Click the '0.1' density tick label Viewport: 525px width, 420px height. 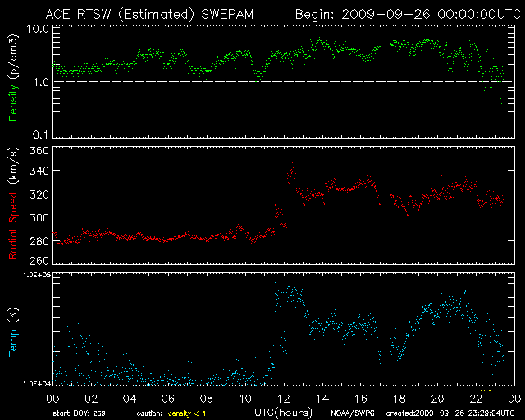(x=40, y=135)
